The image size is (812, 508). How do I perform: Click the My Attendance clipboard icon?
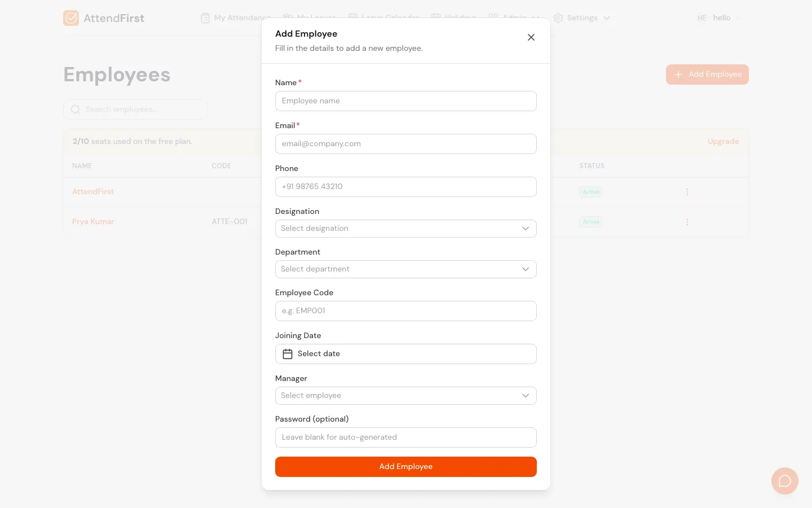[x=205, y=17]
